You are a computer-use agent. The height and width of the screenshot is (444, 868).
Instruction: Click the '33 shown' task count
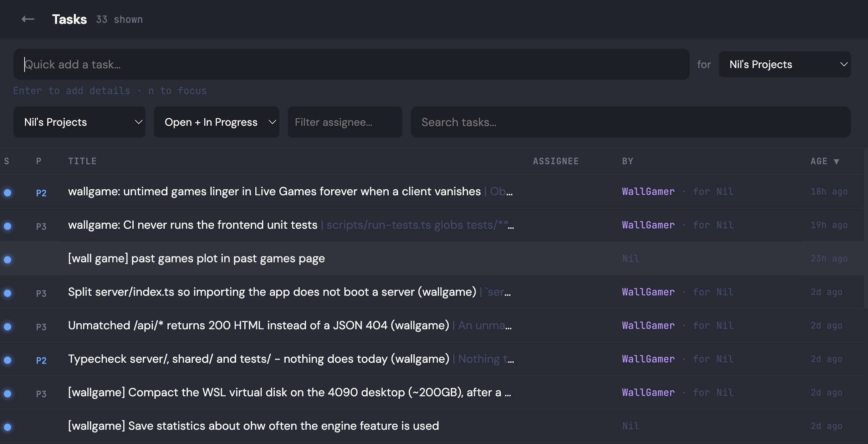pos(119,20)
